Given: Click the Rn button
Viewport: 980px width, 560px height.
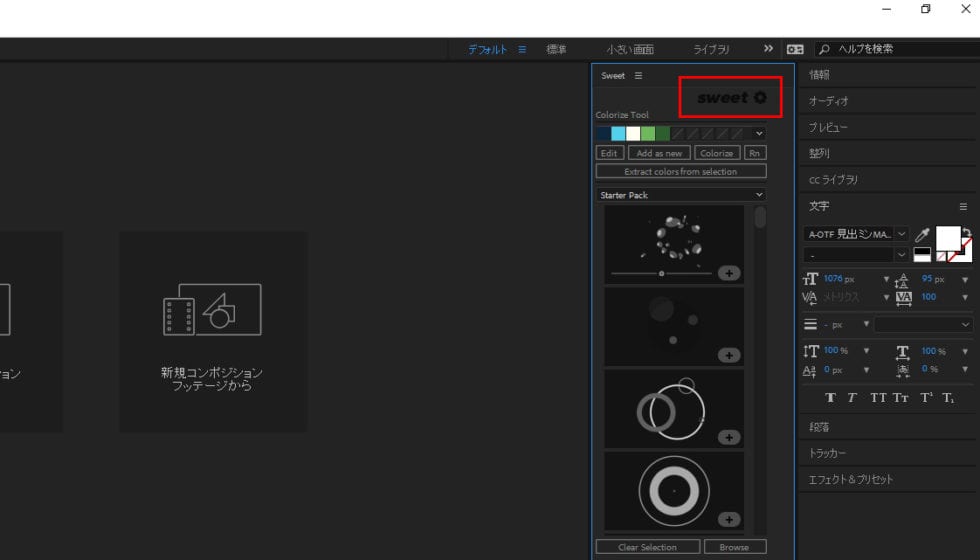Looking at the screenshot, I should [x=755, y=152].
